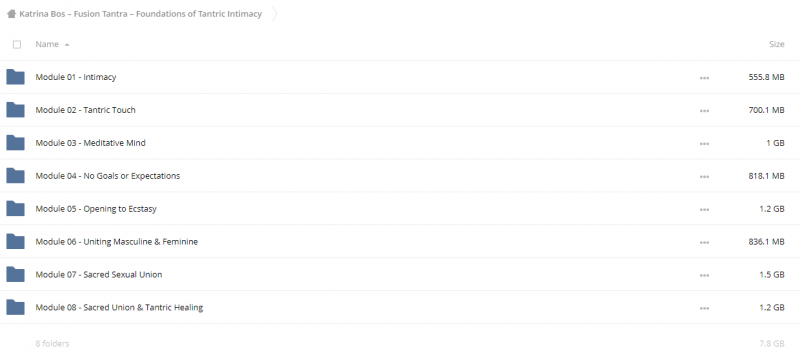
Task: Open the Module 01 - Intimacy folder icon
Action: 15,77
